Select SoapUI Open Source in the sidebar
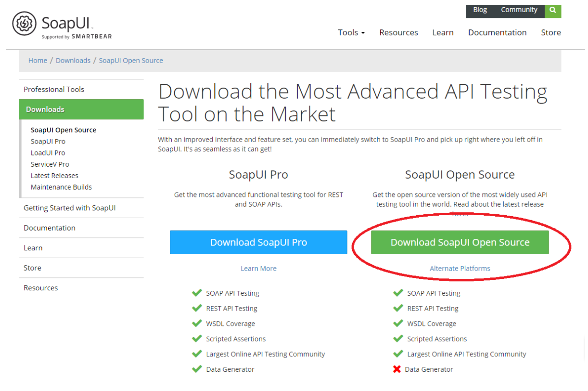Screen dimensions: 588x391 [64, 130]
